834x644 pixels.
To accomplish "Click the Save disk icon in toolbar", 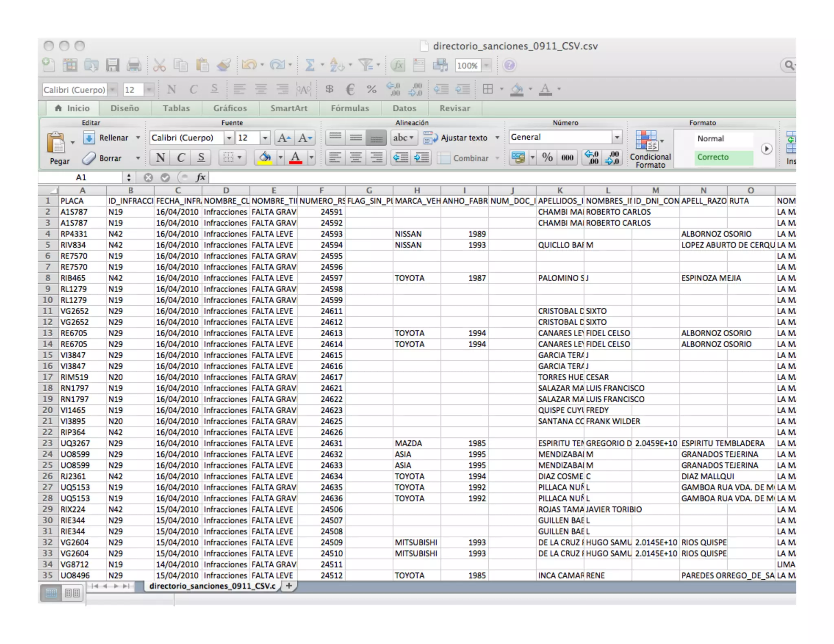I will (x=112, y=65).
